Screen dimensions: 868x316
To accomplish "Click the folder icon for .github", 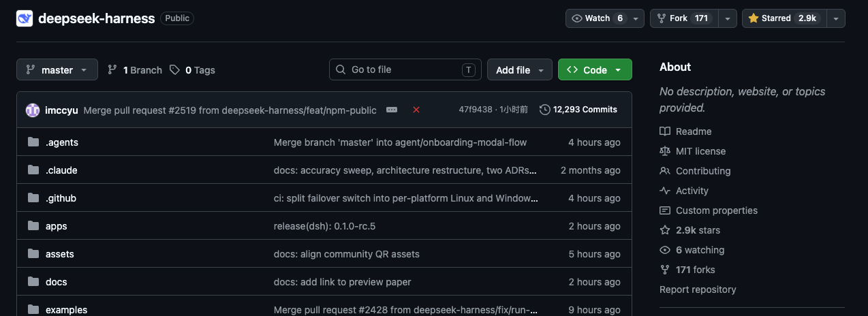I will (33, 198).
